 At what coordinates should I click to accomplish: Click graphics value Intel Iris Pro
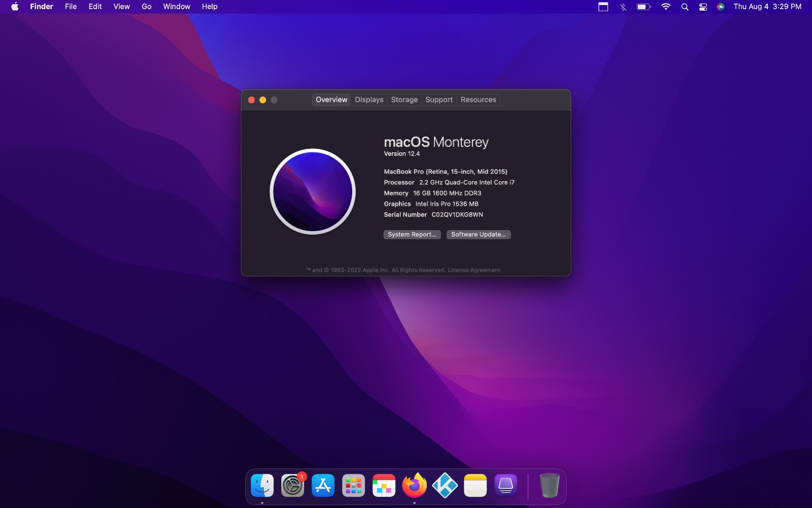coord(447,204)
